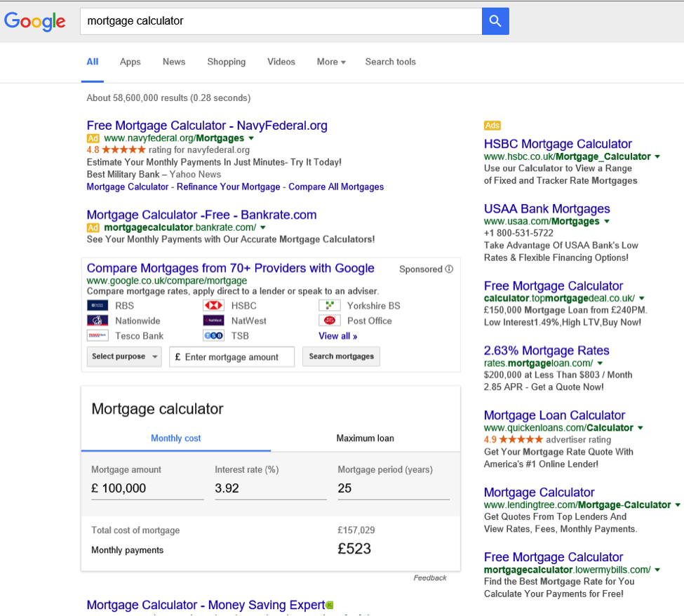Click the Interest rate field showing 3.92
Image resolution: width=684 pixels, height=616 pixels.
[x=271, y=488]
